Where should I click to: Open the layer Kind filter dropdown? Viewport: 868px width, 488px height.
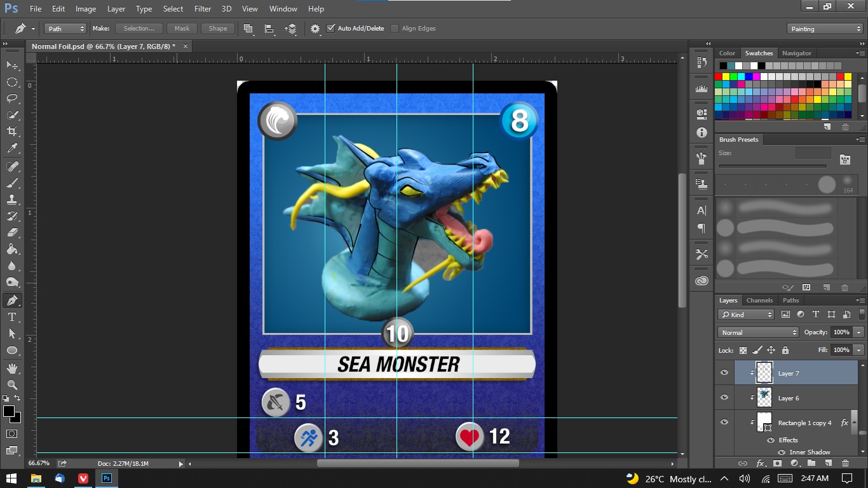tap(746, 315)
